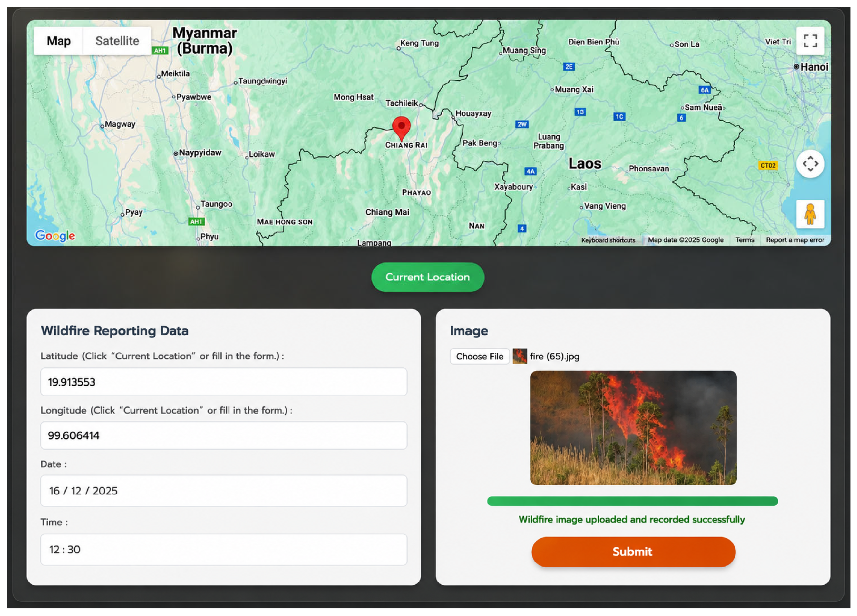The image size is (857, 616).
Task: Click the Choose File button
Action: 480,357
